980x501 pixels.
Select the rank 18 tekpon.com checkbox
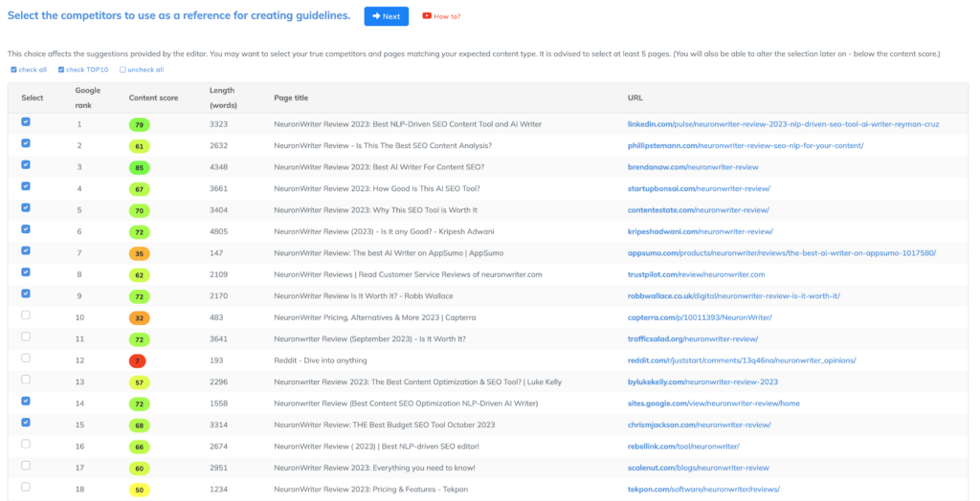coord(26,488)
